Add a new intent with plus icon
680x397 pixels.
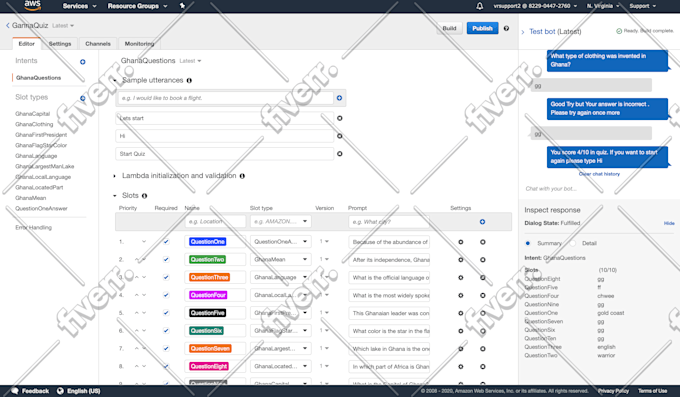point(82,62)
